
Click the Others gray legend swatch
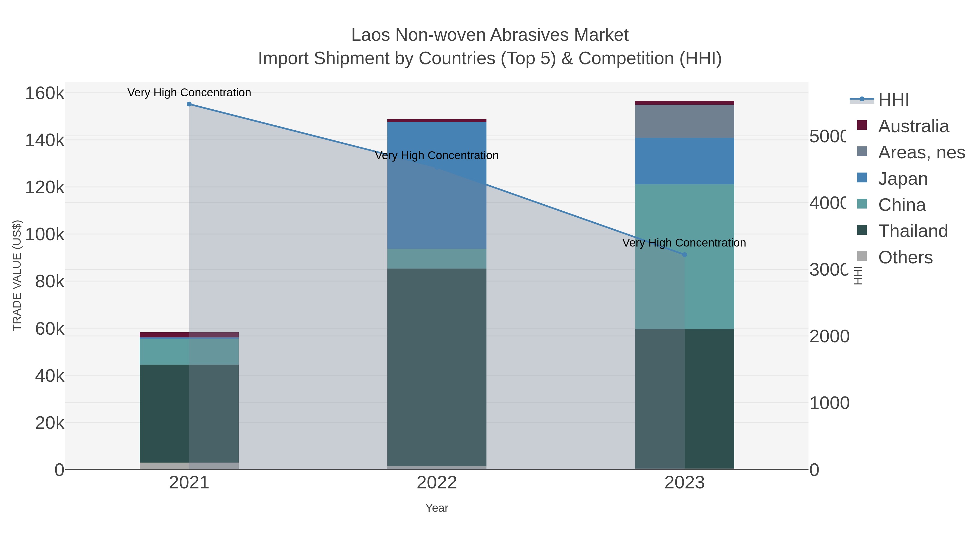862,256
